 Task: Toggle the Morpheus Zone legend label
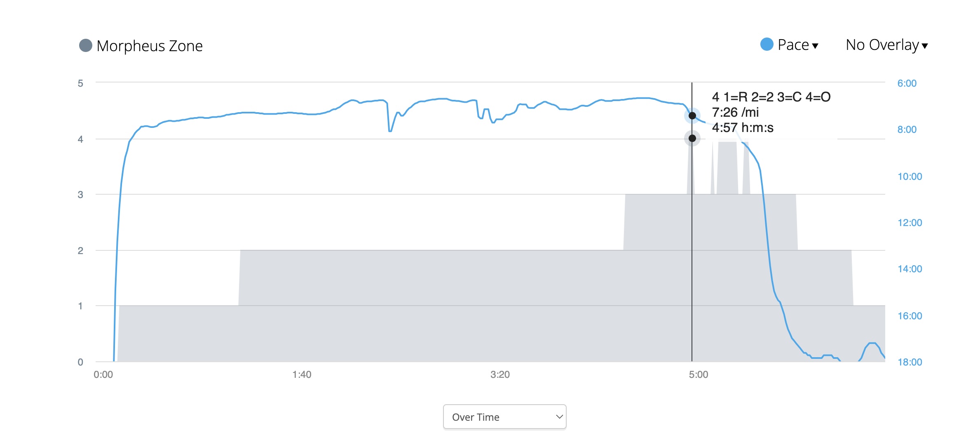(x=149, y=46)
